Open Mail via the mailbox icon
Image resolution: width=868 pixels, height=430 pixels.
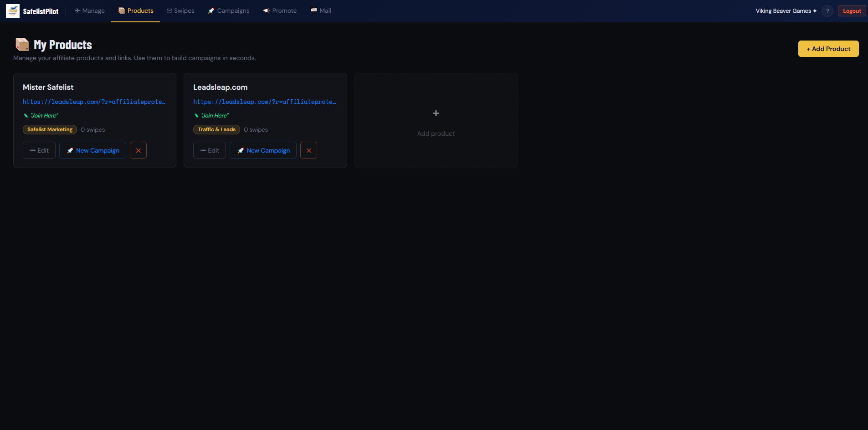[x=313, y=10]
